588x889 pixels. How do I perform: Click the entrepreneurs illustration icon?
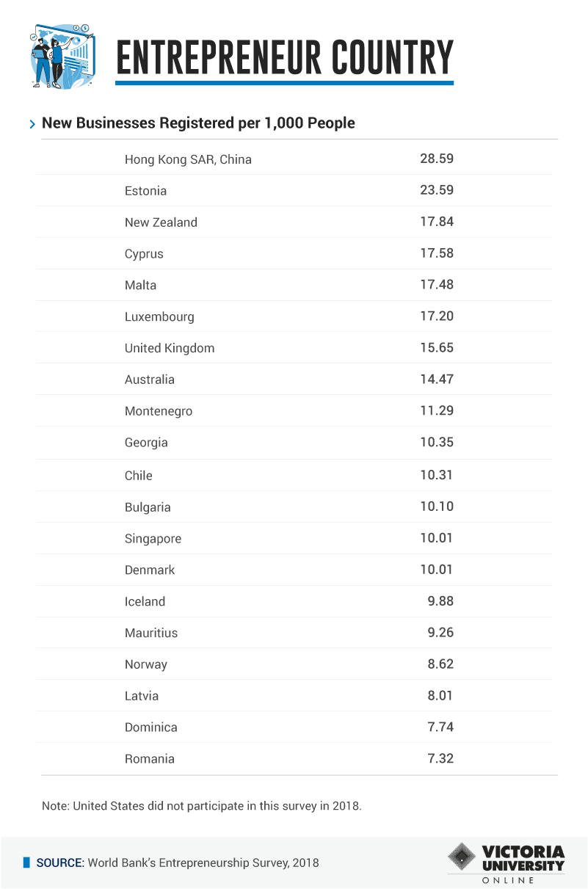click(64, 57)
